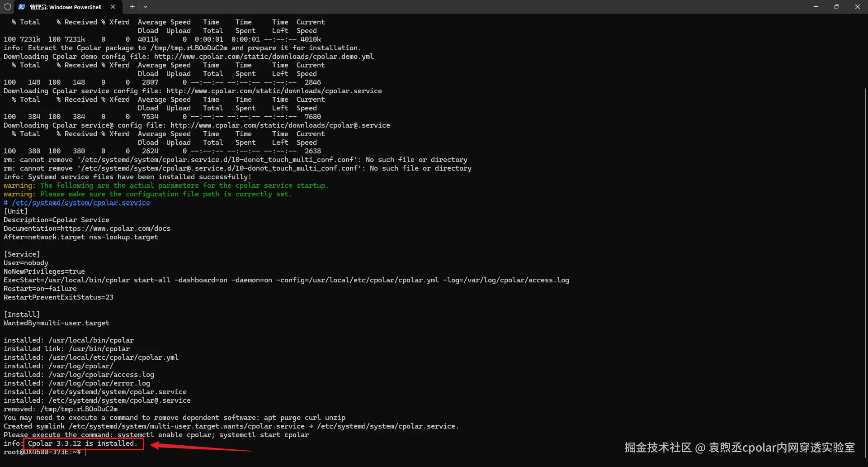Click the first 'rm: cannot remove' cpolar.service.d line
The image size is (868, 467).
(236, 160)
